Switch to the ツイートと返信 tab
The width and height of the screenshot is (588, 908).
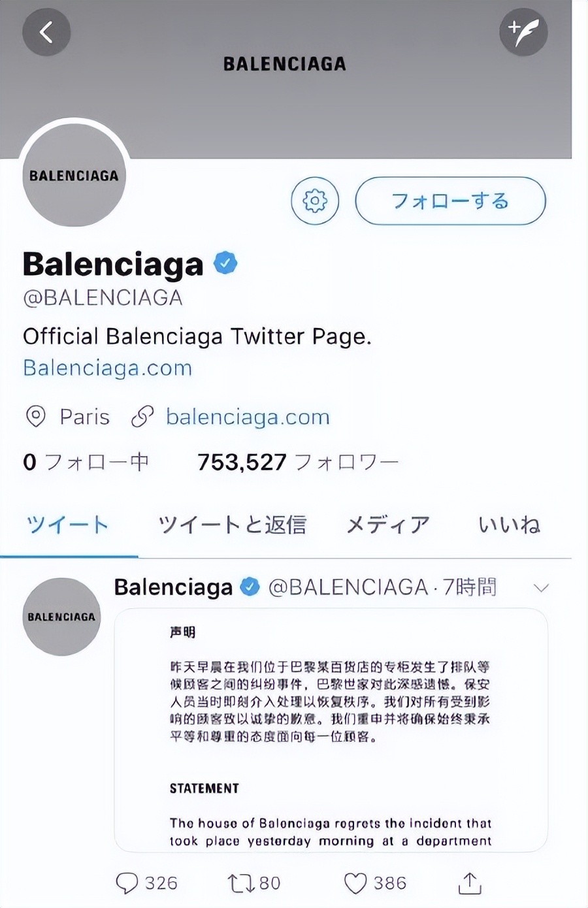click(x=233, y=525)
